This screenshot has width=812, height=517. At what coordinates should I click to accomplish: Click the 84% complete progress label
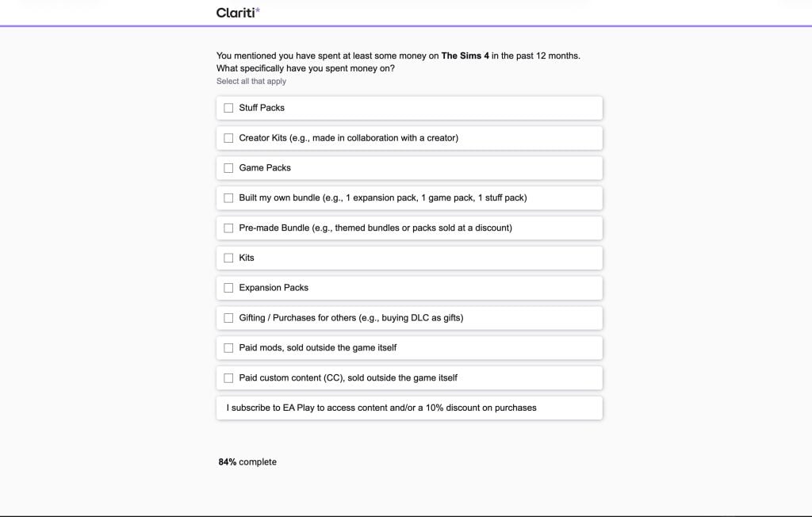pyautogui.click(x=248, y=461)
